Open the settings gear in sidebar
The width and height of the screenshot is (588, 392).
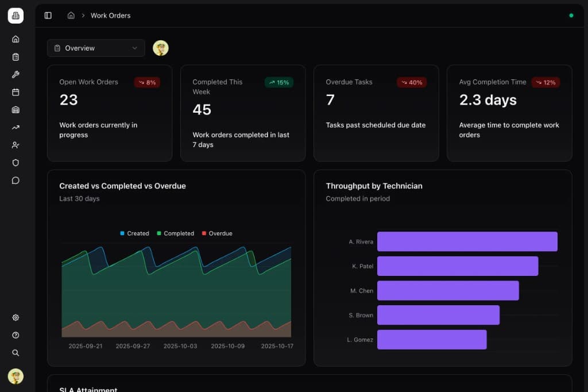pos(16,317)
